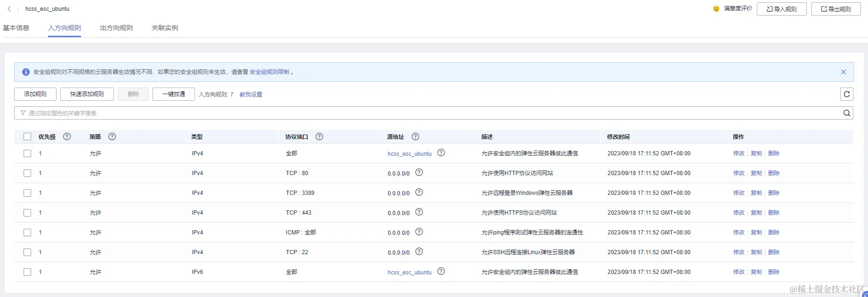Click help icon beside 0.0.0.0/0 in TCP : 443 row
Image resolution: width=868 pixels, height=297 pixels.
419,212
